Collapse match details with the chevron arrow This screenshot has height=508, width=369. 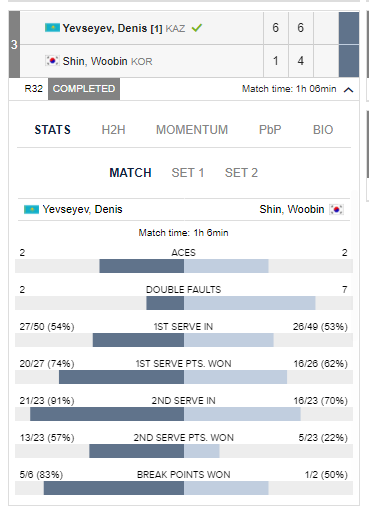coord(348,90)
